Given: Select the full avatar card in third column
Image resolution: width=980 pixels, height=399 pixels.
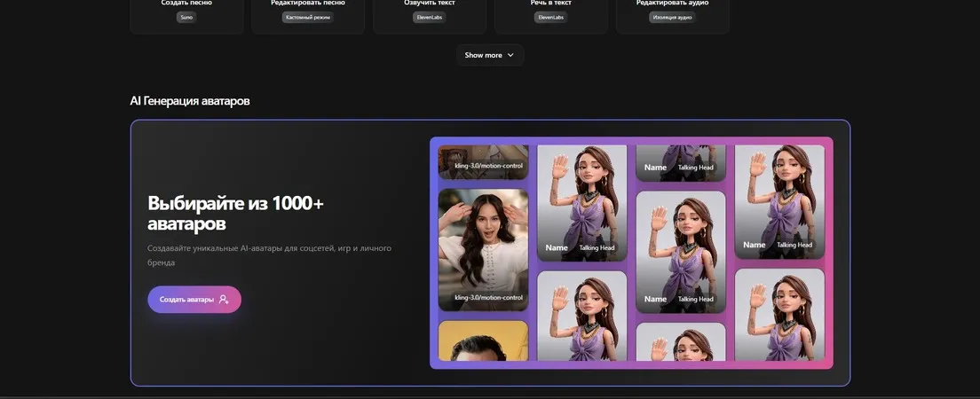Looking at the screenshot, I should click(x=681, y=253).
